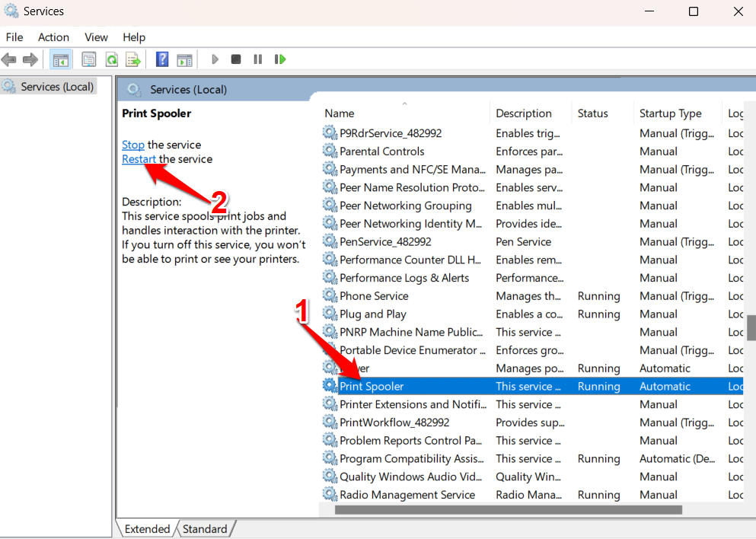Sort by the Startup Type column header
The height and width of the screenshot is (539, 756).
[670, 113]
